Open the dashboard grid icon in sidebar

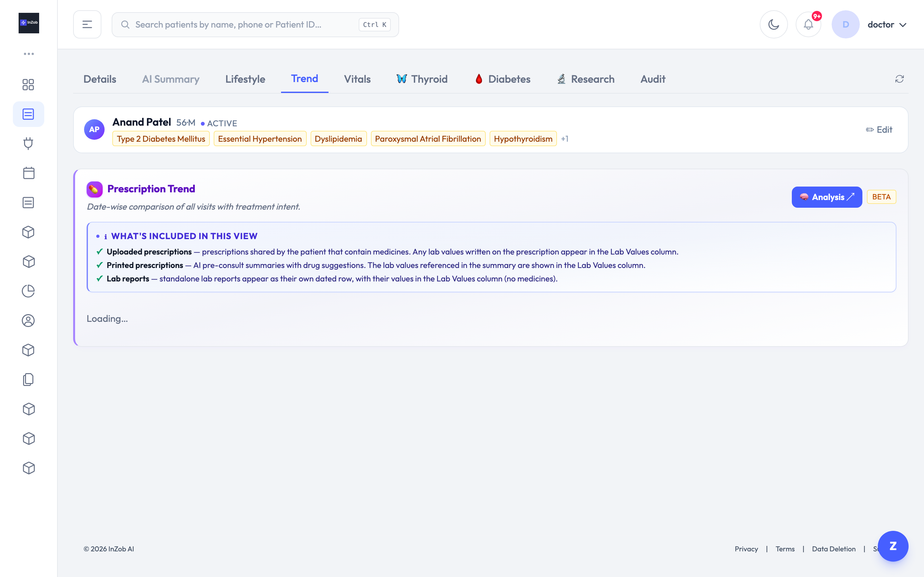click(x=28, y=84)
